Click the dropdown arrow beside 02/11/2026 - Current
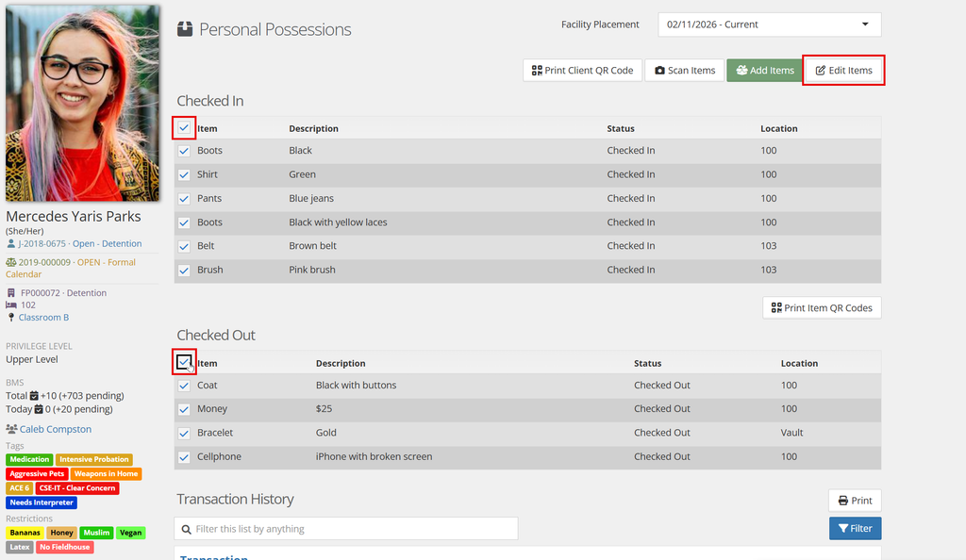This screenshot has height=560, width=966. coord(865,25)
